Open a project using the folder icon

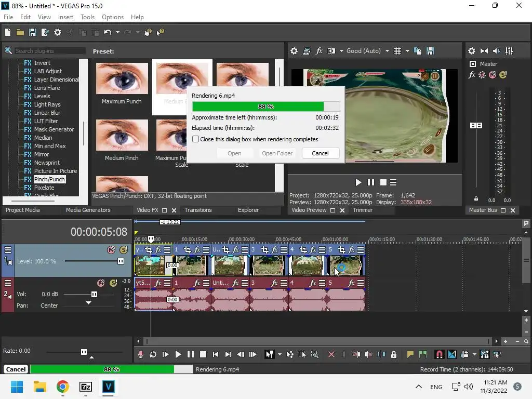click(x=20, y=32)
